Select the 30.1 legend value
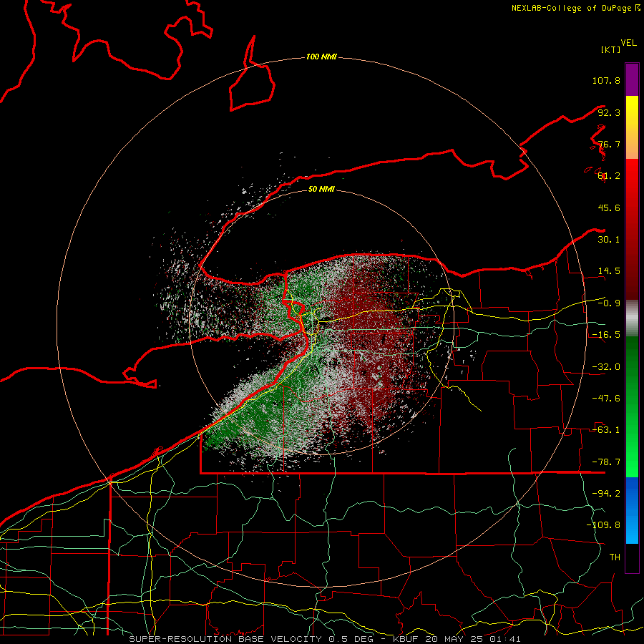Viewport: 644px width, 644px height. [x=609, y=240]
